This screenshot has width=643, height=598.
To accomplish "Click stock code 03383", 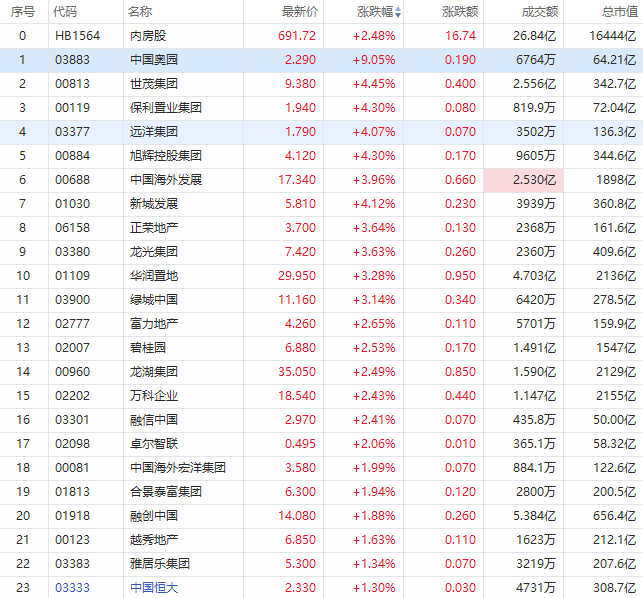I will 72,564.
